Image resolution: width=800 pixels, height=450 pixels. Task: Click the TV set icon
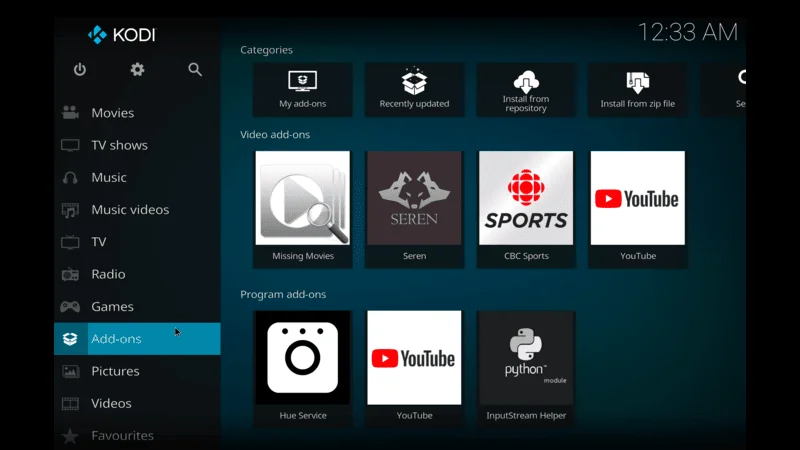(x=70, y=242)
